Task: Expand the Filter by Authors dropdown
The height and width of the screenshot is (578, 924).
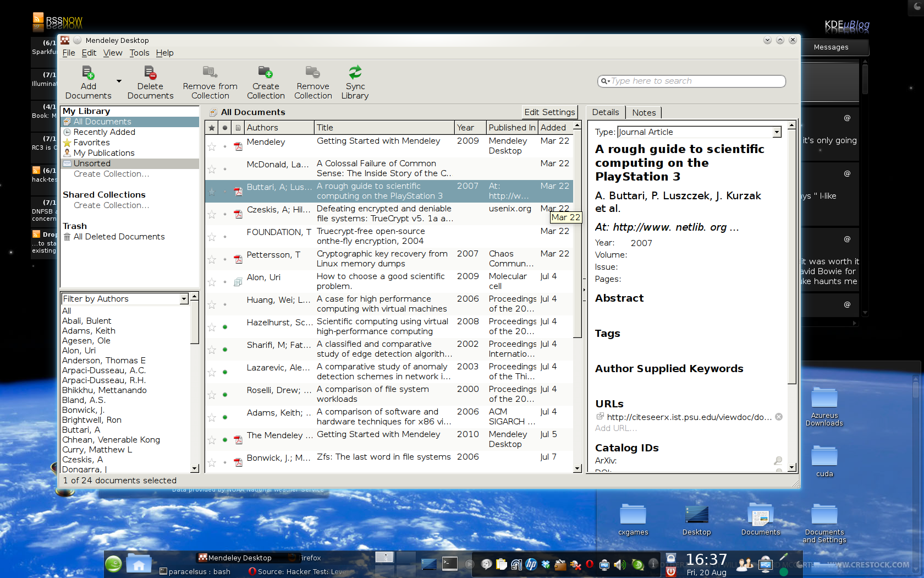Action: (184, 299)
